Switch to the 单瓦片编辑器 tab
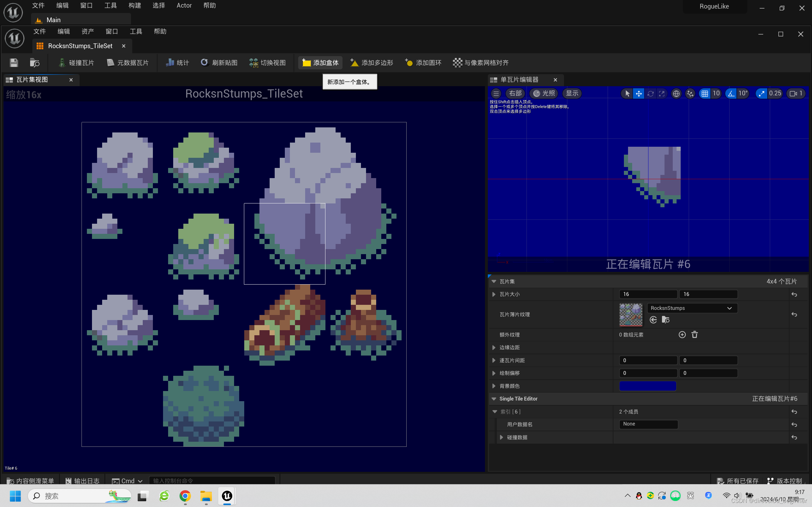Viewport: 812px width, 507px height. pos(519,80)
